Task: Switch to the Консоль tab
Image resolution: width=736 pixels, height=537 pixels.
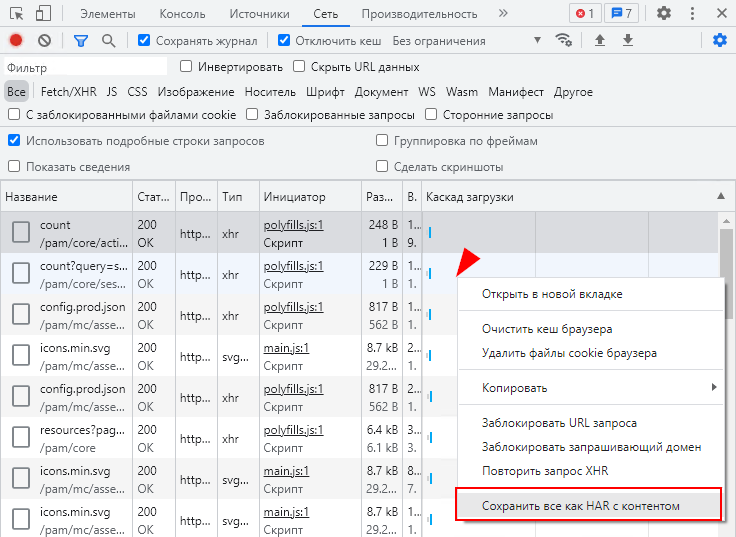Action: [x=182, y=14]
